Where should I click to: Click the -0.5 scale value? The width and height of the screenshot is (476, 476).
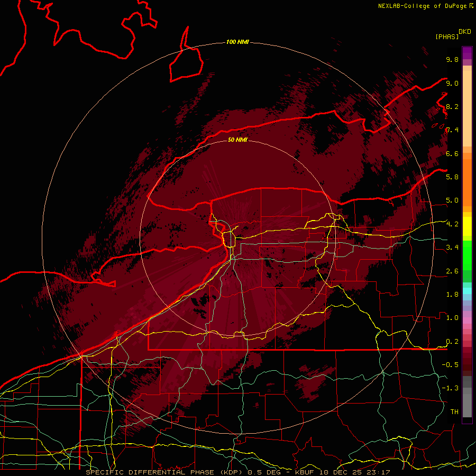(x=450, y=364)
